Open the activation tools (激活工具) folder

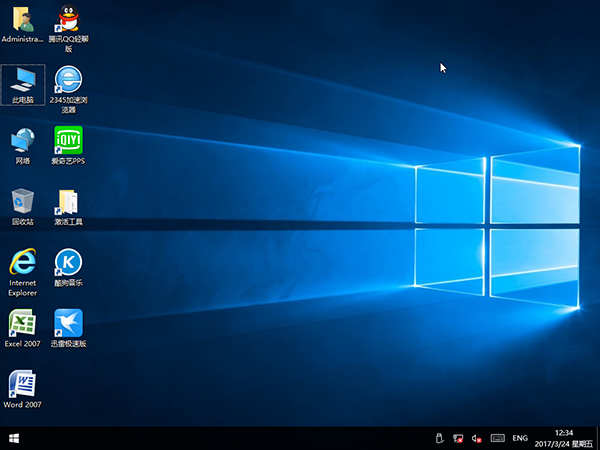pyautogui.click(x=68, y=201)
